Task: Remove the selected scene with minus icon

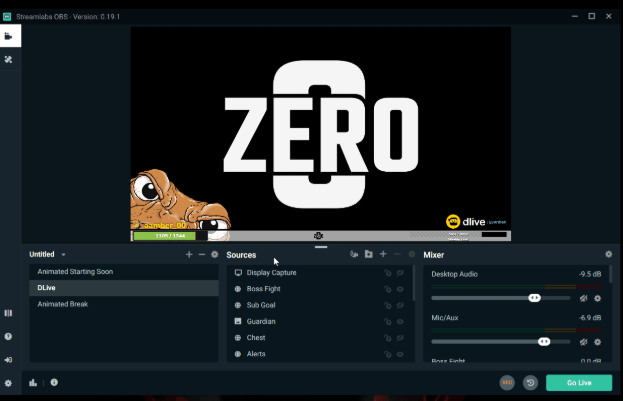Action: tap(202, 254)
